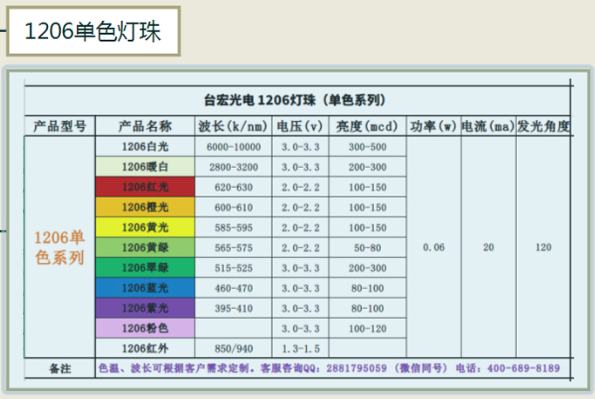Click the 1206蓝光 brightness 80-100 cell
This screenshot has width=595, height=399.
tap(367, 288)
